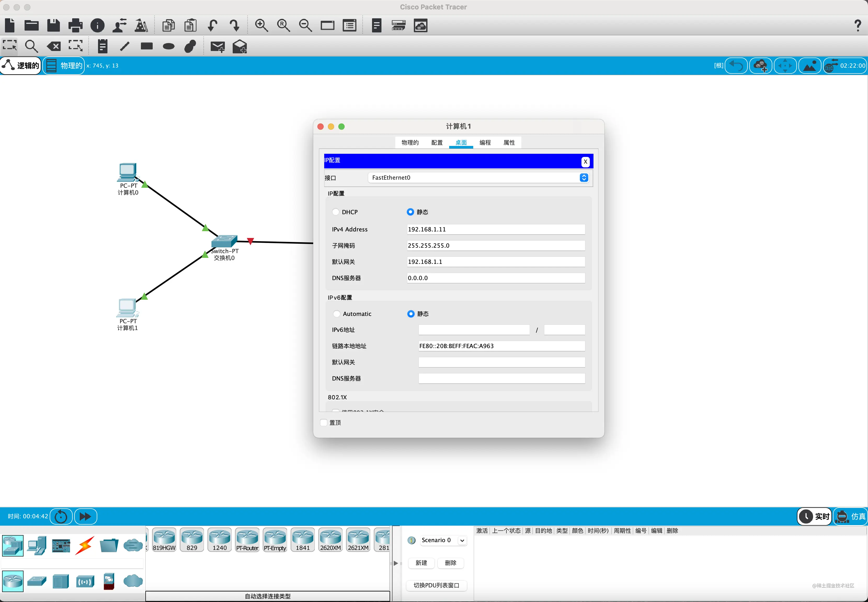
Task: Select the 819HGW router device
Action: coord(164,540)
